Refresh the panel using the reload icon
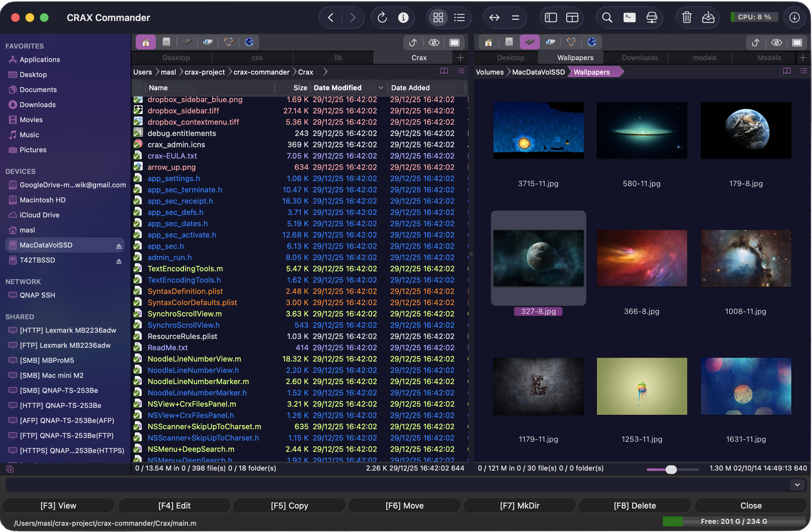The width and height of the screenshot is (812, 532). (x=382, y=18)
